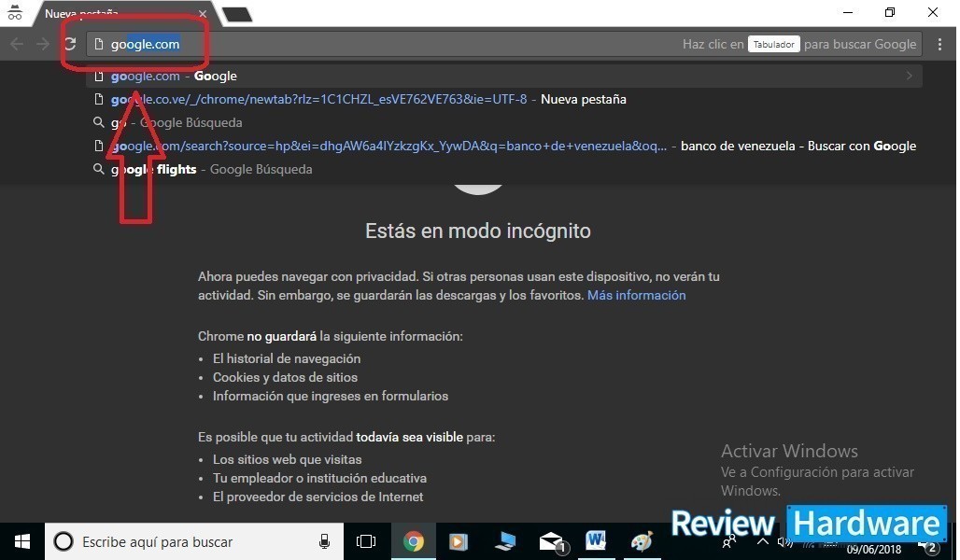Reload the page with the refresh icon
Viewport: 960px width, 560px height.
pyautogui.click(x=70, y=44)
